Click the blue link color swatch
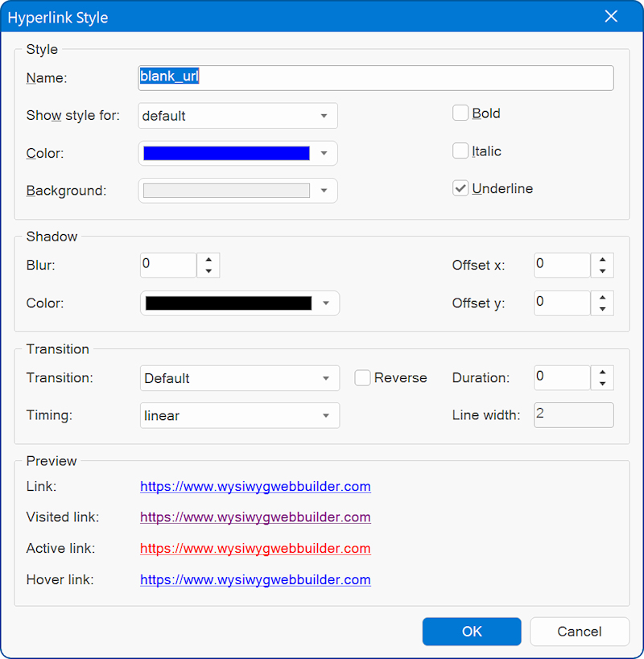The width and height of the screenshot is (644, 659). 226,153
